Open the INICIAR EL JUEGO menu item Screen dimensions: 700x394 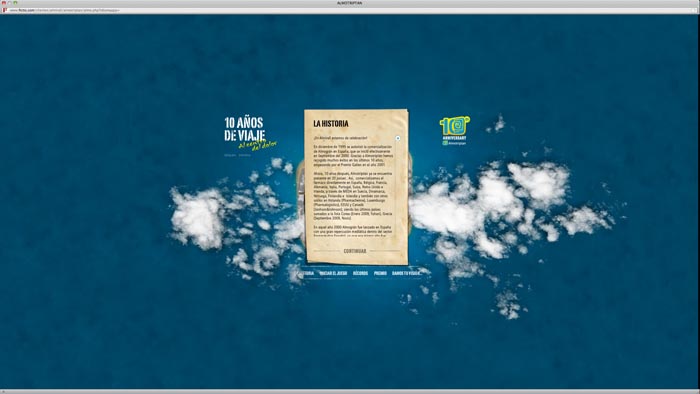click(x=333, y=273)
